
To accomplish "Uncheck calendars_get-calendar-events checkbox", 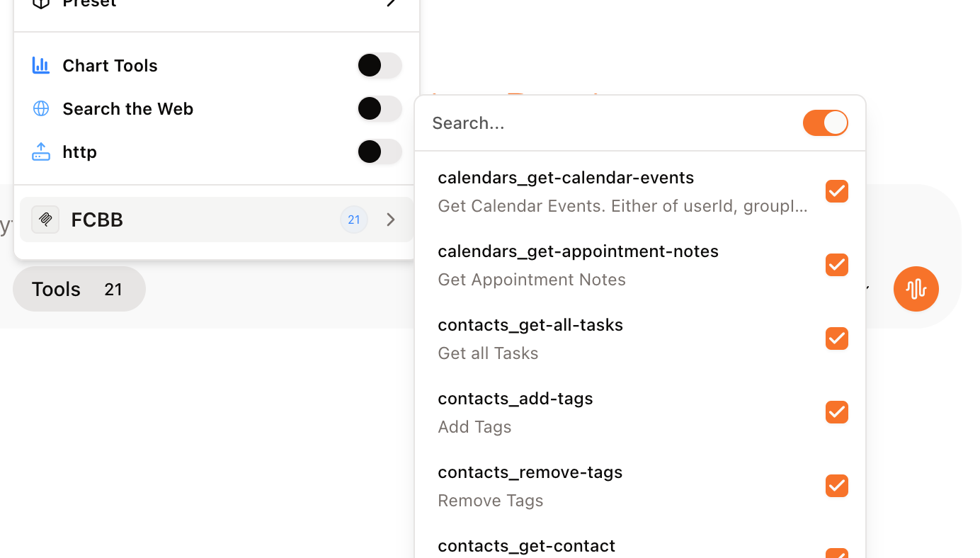I will point(836,191).
